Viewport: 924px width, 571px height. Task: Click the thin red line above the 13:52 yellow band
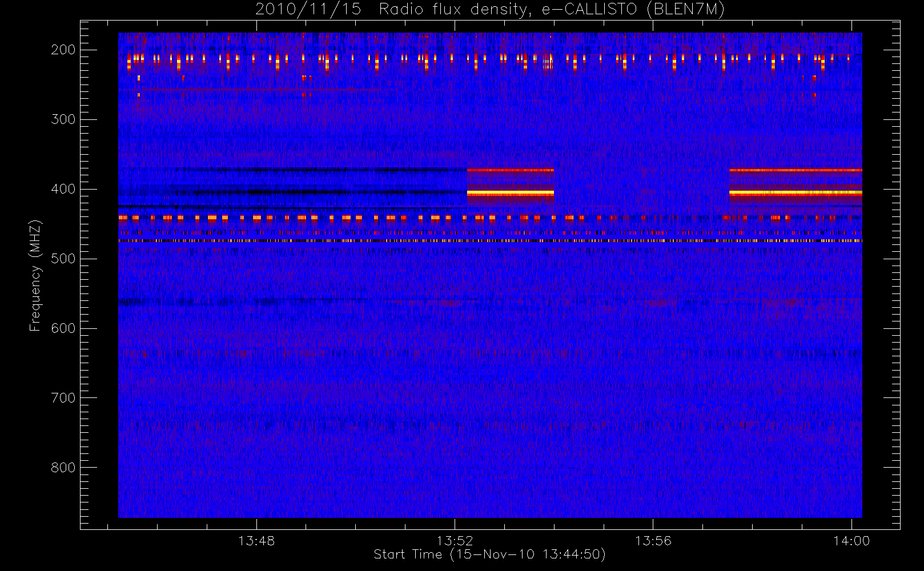click(511, 170)
